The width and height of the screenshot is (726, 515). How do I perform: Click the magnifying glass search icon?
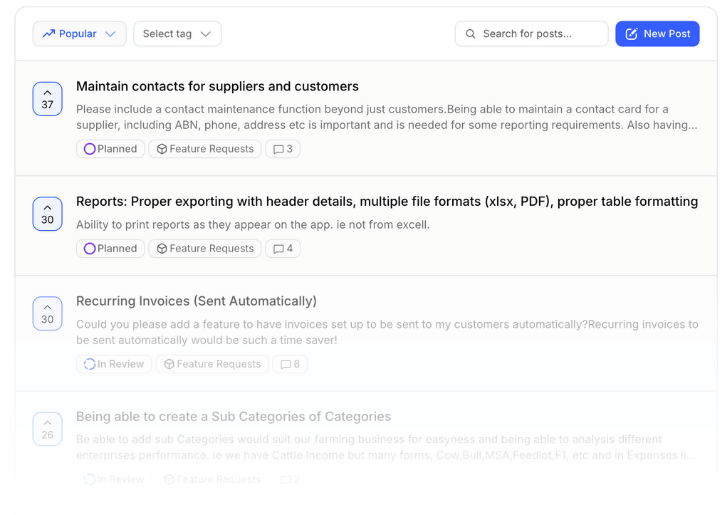[470, 34]
